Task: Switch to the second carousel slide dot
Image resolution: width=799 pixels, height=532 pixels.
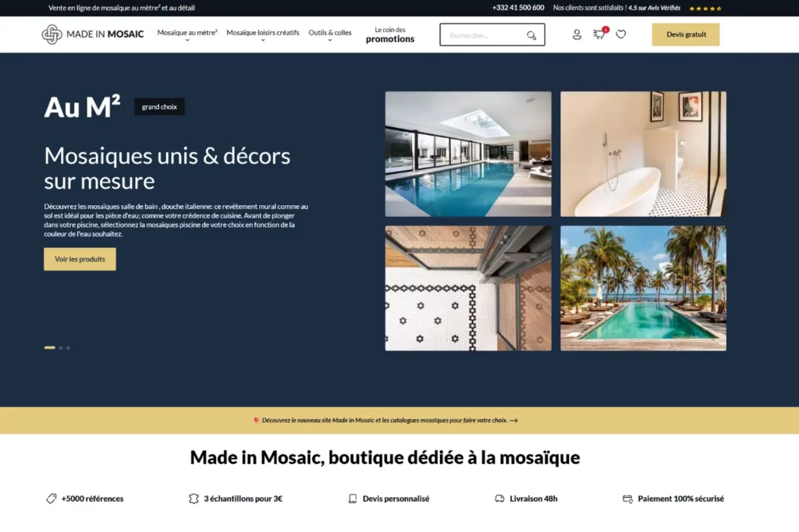Action: (61, 347)
